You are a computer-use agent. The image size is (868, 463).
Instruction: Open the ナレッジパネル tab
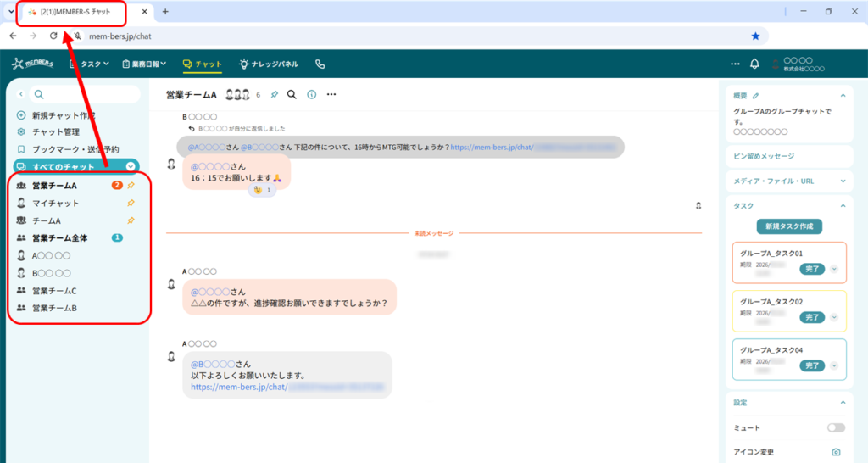click(x=269, y=64)
